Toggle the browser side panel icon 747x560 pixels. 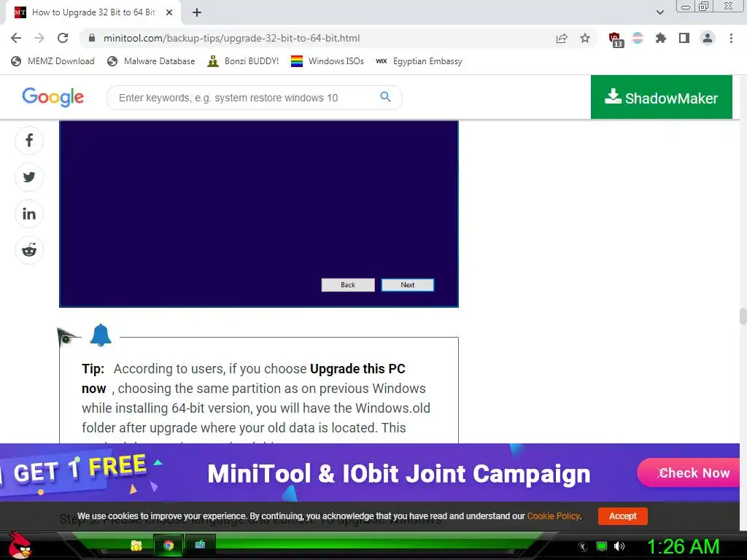click(684, 38)
